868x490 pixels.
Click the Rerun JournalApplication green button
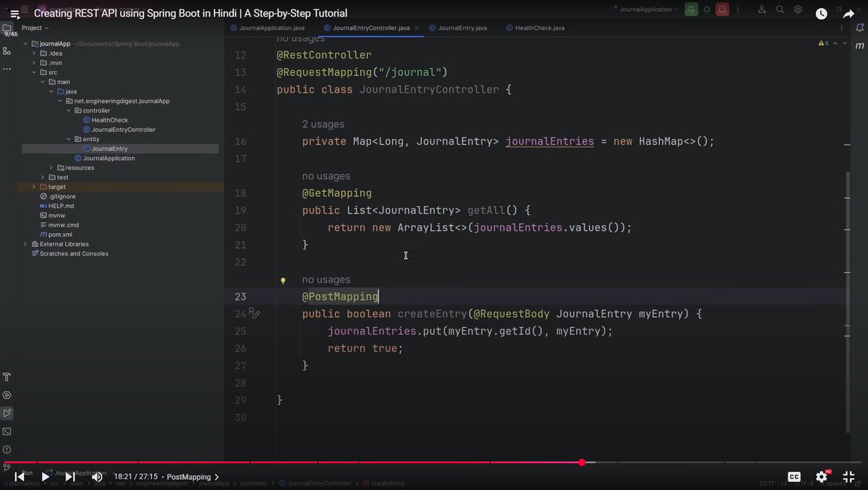pyautogui.click(x=692, y=9)
